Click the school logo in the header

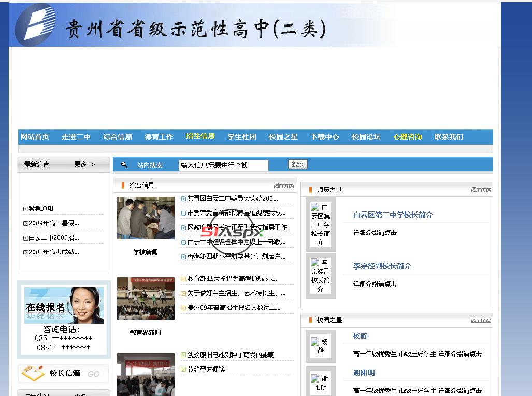click(x=35, y=24)
